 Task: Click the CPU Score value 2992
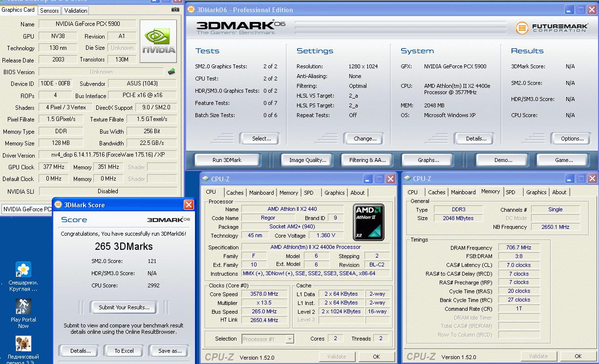153,285
